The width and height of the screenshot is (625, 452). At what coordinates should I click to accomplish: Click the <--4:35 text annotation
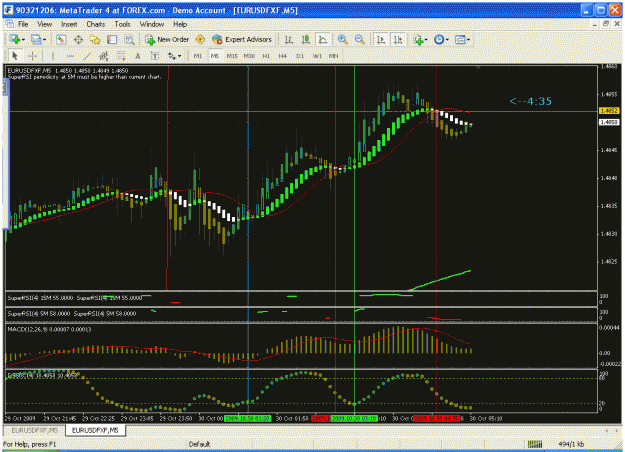[x=530, y=101]
